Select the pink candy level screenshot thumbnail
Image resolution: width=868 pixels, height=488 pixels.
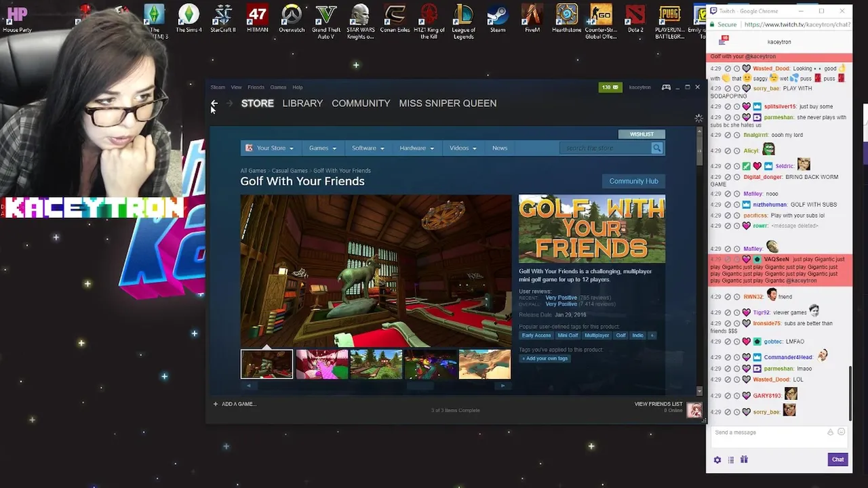pyautogui.click(x=321, y=364)
